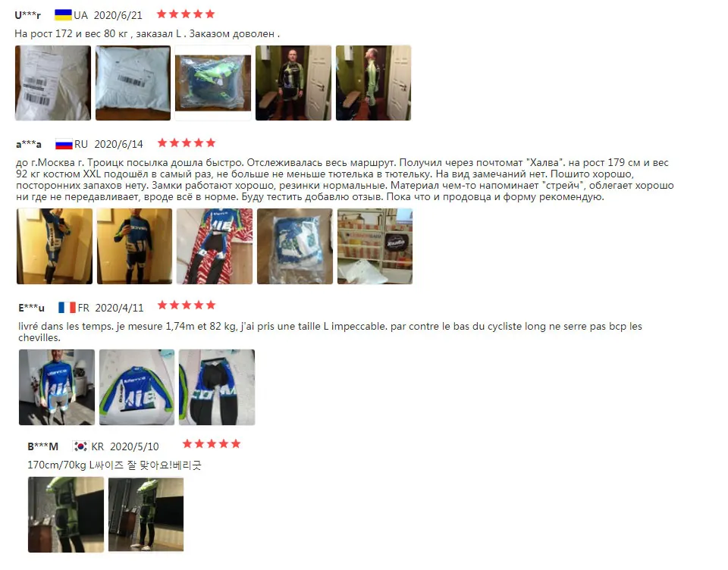Open the black cycling pants photo in FR review

[217, 387]
